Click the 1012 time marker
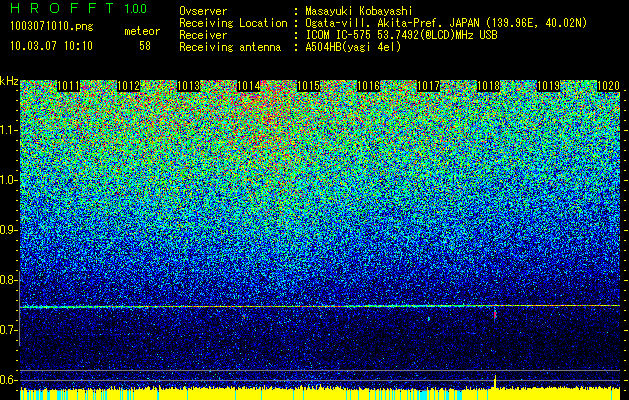629x400 pixels. coord(129,86)
